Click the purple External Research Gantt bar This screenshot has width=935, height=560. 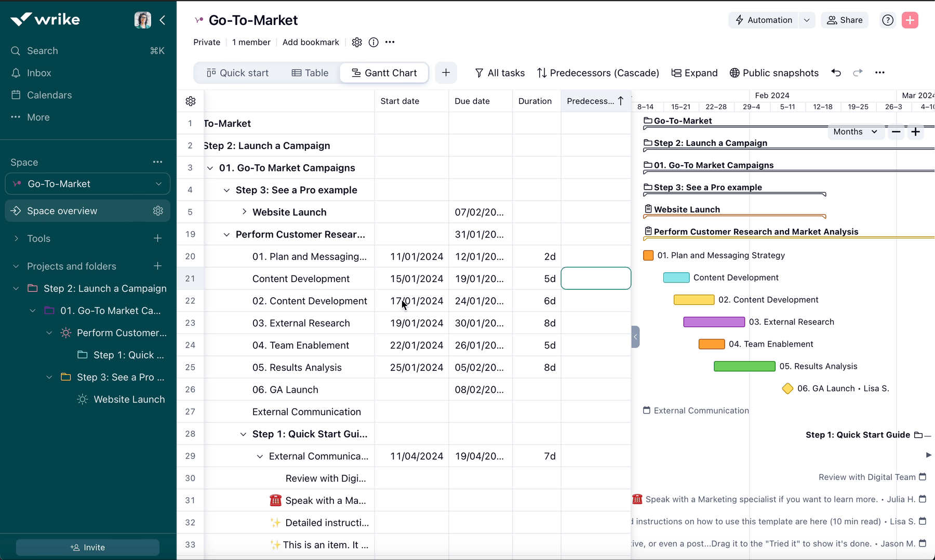click(x=714, y=322)
